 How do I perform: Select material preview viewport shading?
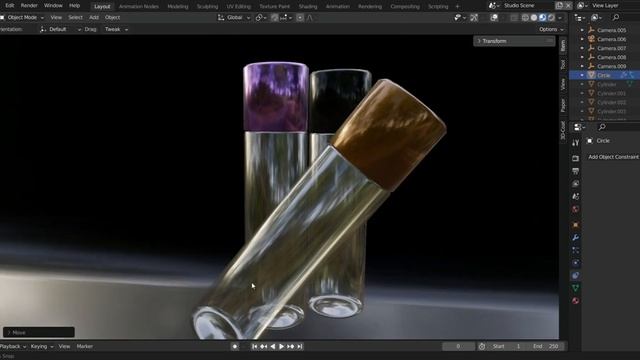pos(542,18)
